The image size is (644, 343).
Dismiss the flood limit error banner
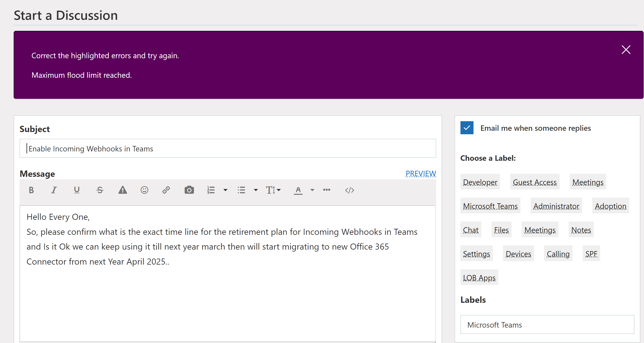coord(626,50)
